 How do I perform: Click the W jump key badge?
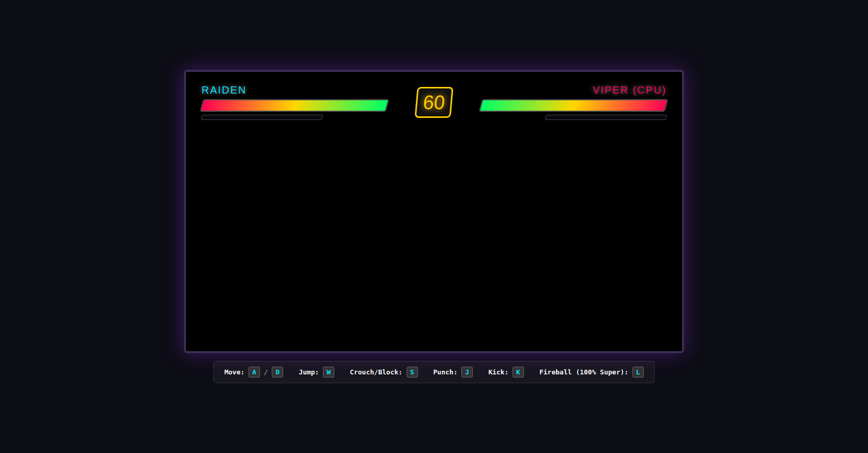329,372
